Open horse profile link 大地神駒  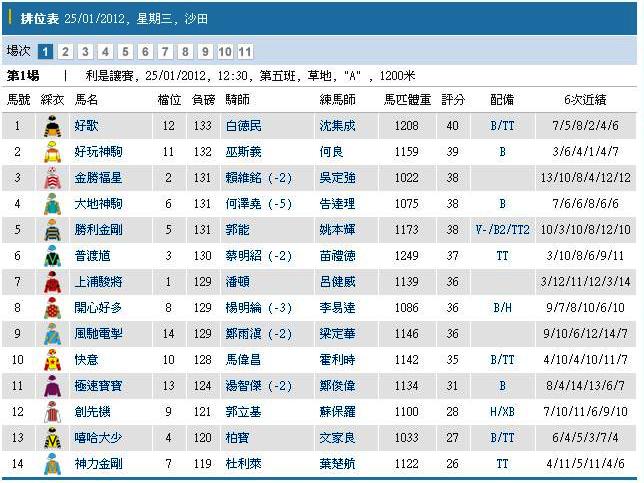[x=99, y=204]
